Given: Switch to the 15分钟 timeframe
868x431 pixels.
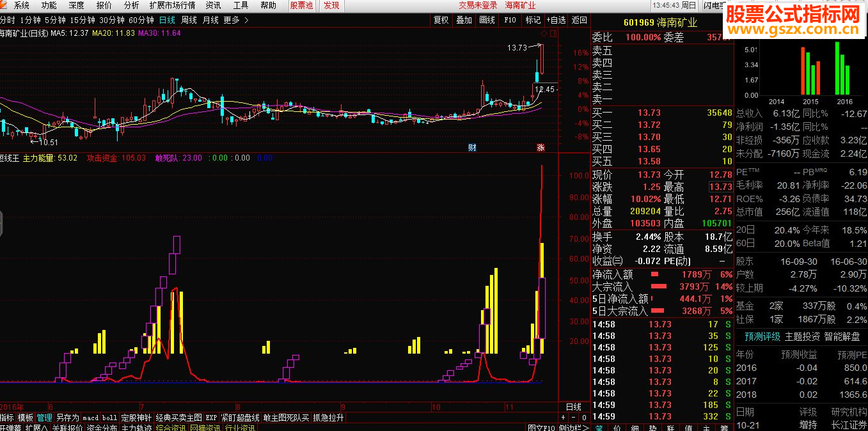Looking at the screenshot, I should tap(83, 20).
